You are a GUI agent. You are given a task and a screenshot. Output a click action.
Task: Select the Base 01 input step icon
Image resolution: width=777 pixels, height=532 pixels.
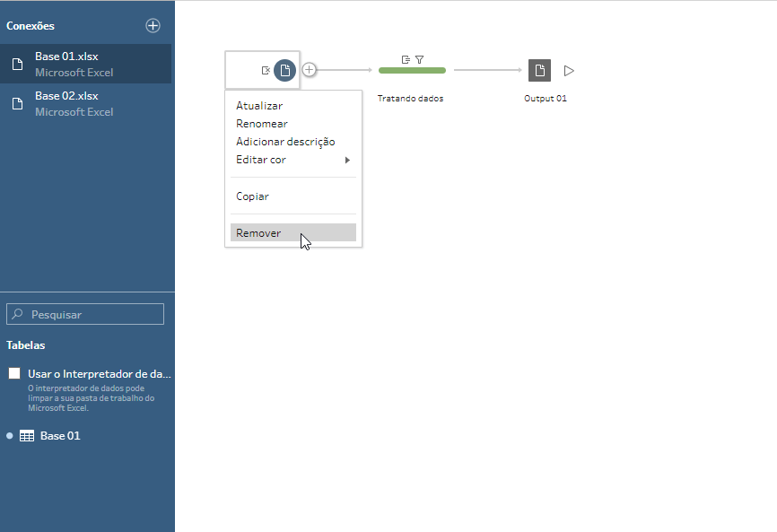tap(284, 70)
